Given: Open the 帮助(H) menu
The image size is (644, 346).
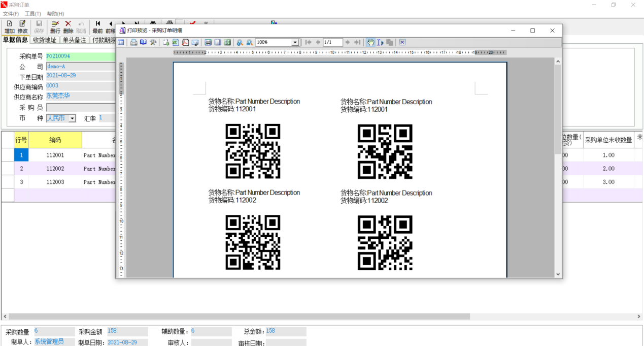Looking at the screenshot, I should 55,14.
